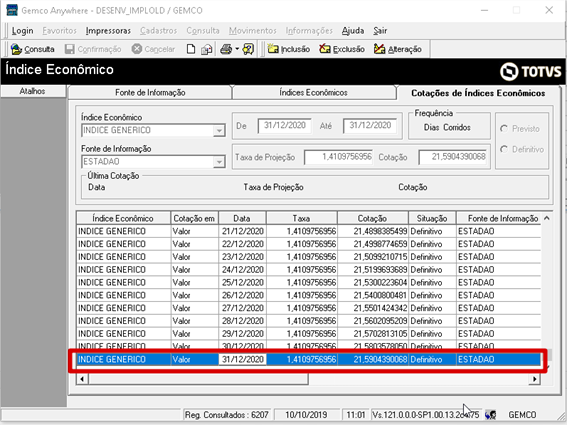Click the Alteração toolbar button

(x=397, y=49)
